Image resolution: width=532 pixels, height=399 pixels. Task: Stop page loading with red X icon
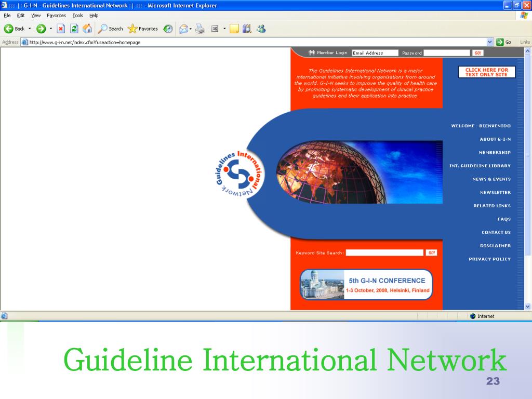tap(61, 29)
